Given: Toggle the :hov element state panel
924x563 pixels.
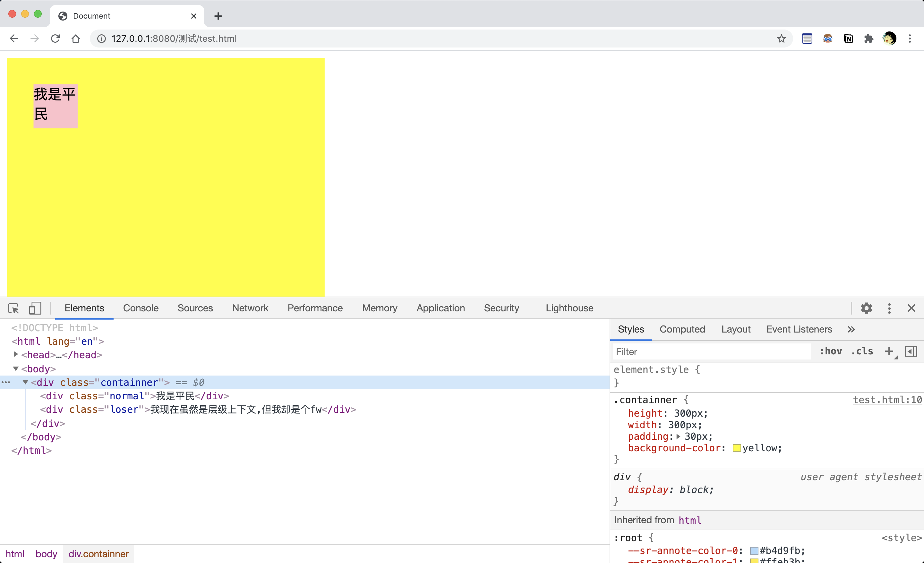Looking at the screenshot, I should click(x=831, y=351).
